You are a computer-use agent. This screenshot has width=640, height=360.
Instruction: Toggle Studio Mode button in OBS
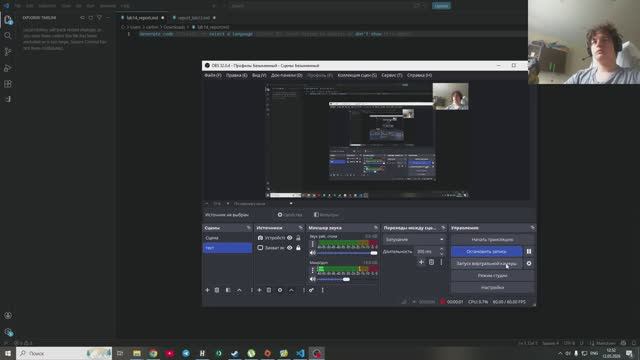click(493, 276)
